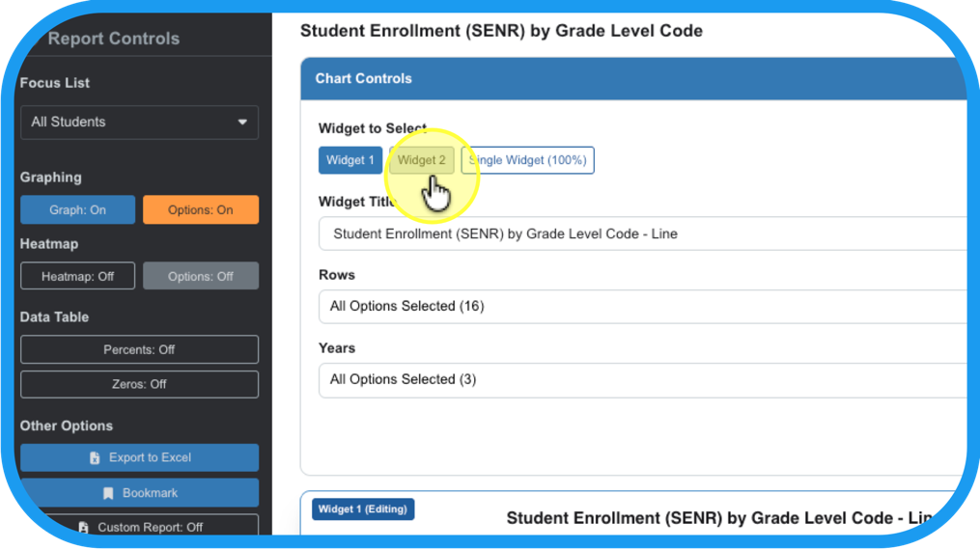Click the Report Controls sidebar heading
Image resolution: width=980 pixels, height=549 pixels.
[114, 40]
